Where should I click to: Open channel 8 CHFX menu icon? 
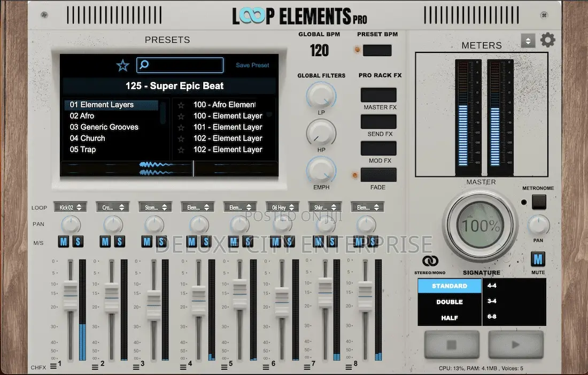[349, 367]
